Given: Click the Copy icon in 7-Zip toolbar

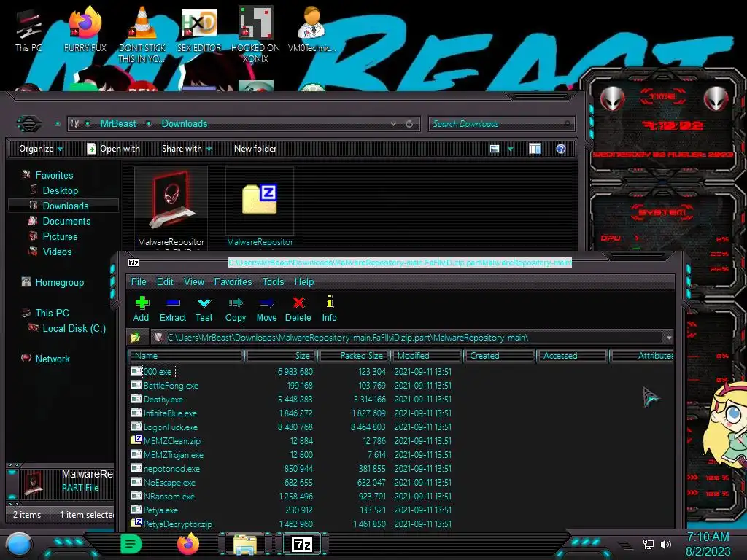Looking at the screenshot, I should pyautogui.click(x=236, y=303).
